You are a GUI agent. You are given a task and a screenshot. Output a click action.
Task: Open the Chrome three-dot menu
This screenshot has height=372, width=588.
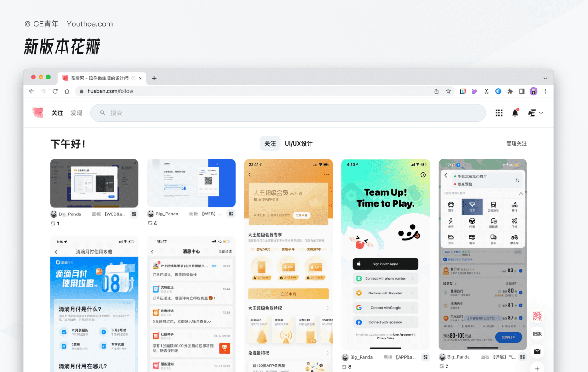(x=545, y=91)
